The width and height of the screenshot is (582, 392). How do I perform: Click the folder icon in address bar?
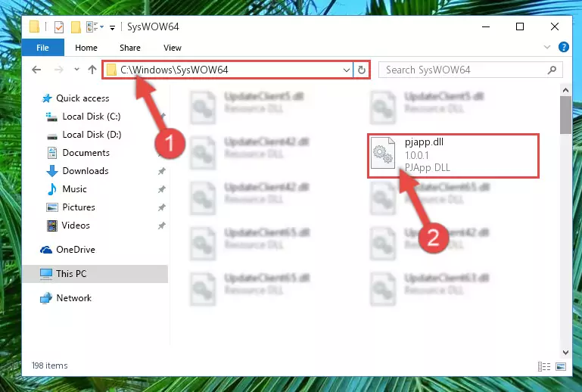pyautogui.click(x=111, y=70)
